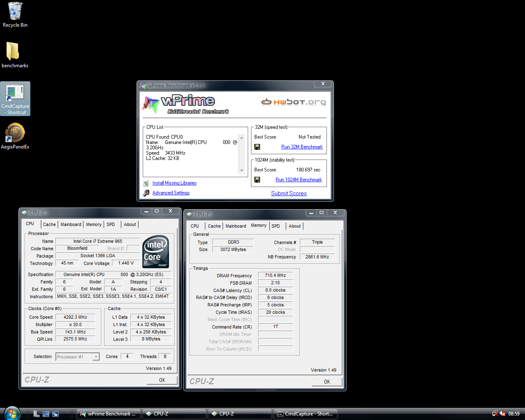Viewport: 525px width, 420px height.
Task: Click the DRAM Frequency value 715.4 MHz
Action: [275, 276]
